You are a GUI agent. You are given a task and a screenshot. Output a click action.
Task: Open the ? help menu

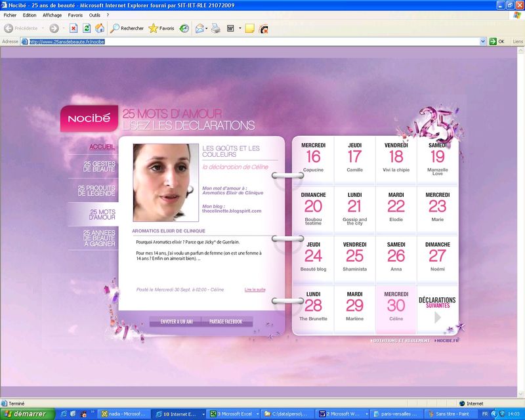[x=108, y=15]
